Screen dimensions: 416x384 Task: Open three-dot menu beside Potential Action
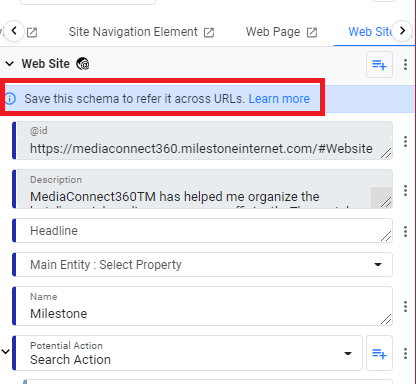(x=405, y=353)
